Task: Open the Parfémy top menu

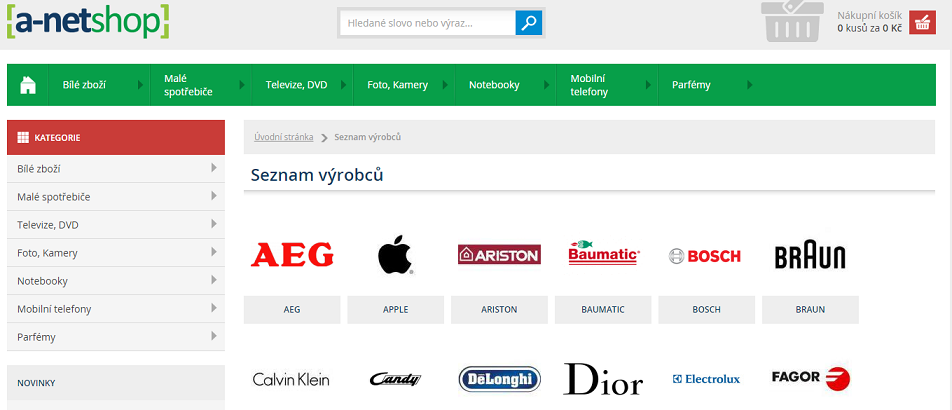Action: click(691, 85)
